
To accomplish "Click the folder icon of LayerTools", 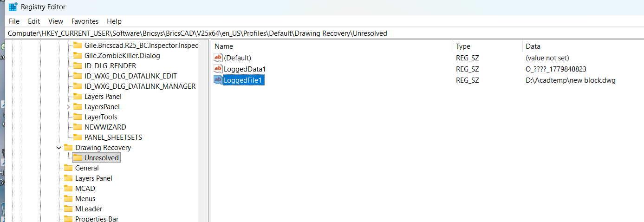I will point(78,117).
